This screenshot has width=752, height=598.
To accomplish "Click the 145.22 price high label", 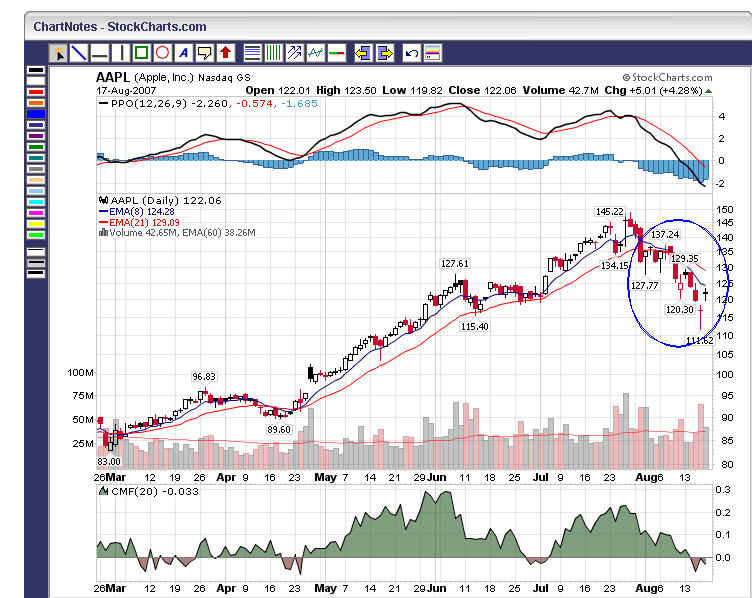I will point(610,211).
